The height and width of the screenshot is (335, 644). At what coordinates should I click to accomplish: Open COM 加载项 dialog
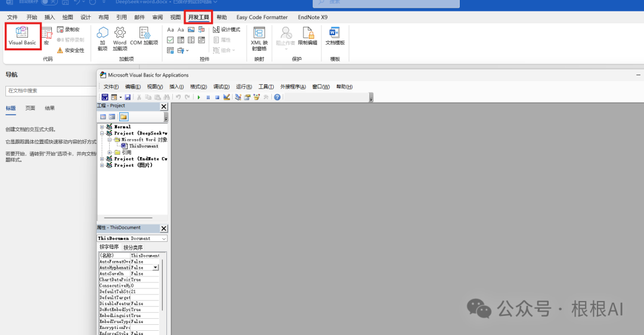coord(144,36)
